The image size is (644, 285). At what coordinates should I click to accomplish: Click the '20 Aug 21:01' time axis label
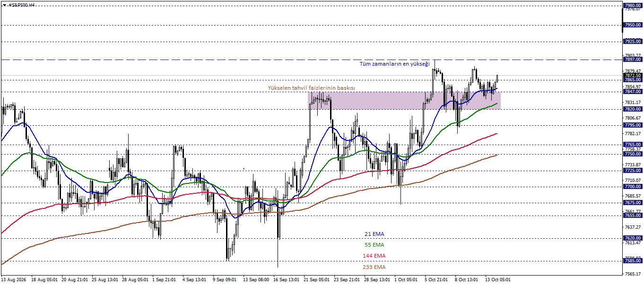pos(75,280)
